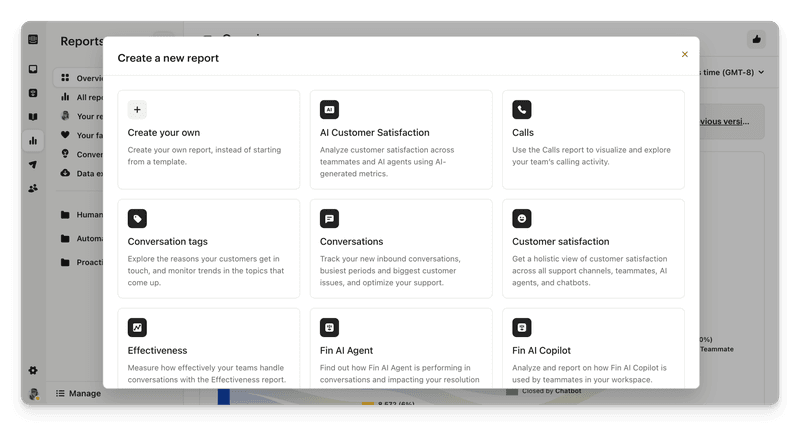This screenshot has height=426, width=800.
Task: Open the Conversation topics lightbulb item
Action: 81,154
